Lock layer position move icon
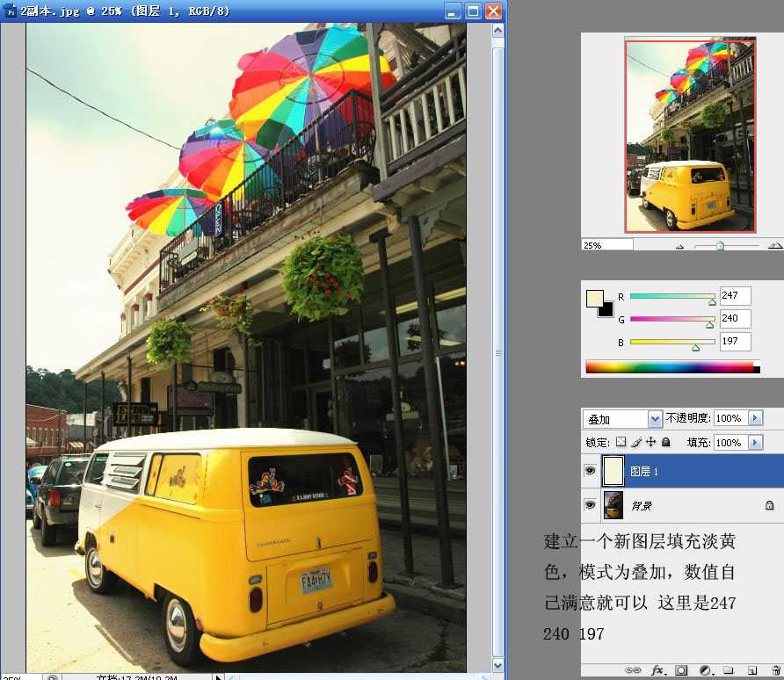 click(x=650, y=442)
